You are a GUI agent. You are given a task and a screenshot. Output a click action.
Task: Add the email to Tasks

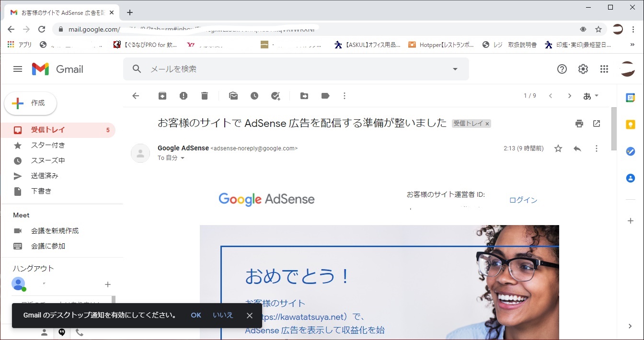point(276,96)
